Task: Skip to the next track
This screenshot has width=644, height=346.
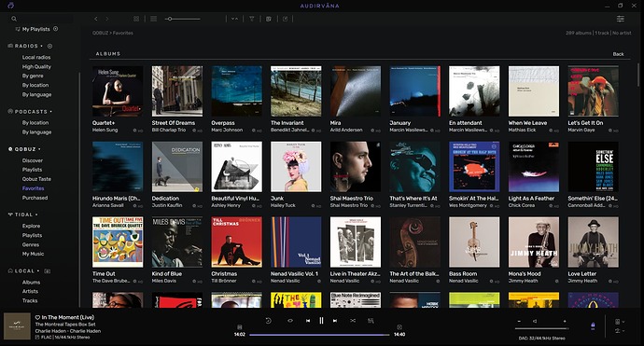Action: (335, 321)
